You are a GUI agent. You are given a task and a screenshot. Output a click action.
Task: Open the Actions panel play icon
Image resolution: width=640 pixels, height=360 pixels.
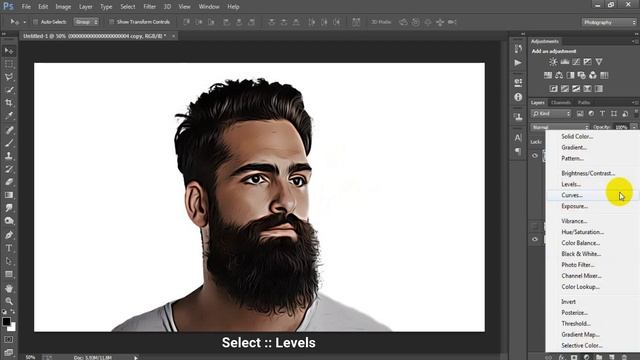coord(518,63)
